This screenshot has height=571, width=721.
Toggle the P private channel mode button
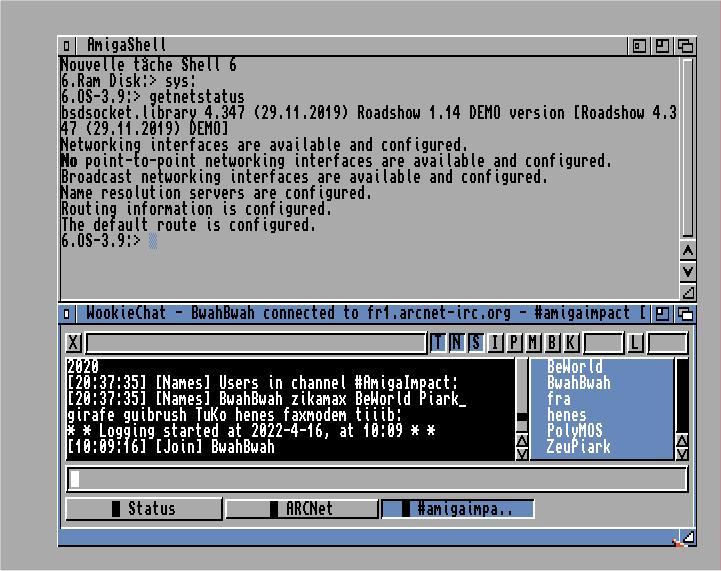[x=514, y=343]
